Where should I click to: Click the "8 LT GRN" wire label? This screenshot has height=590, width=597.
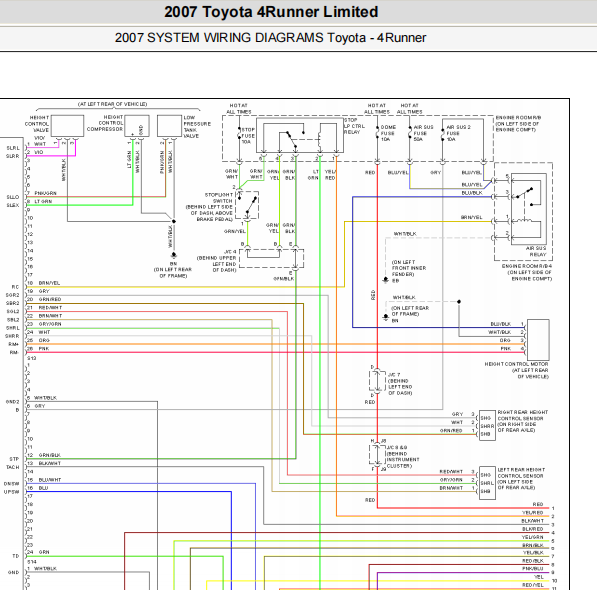(x=39, y=201)
